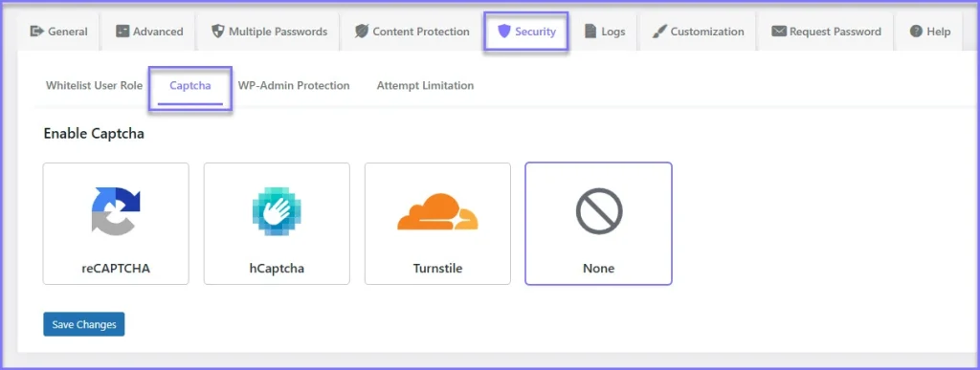Choose the hCaptcha option card
This screenshot has width=980, height=370.
tap(277, 224)
